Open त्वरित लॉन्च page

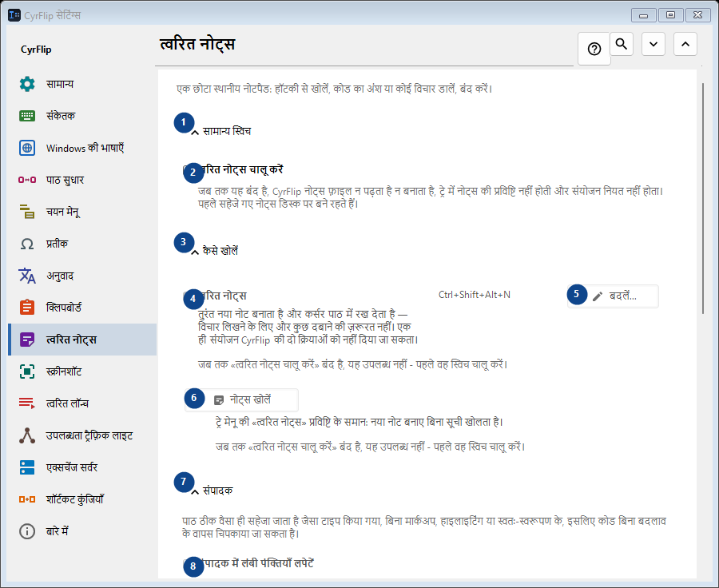point(82,403)
